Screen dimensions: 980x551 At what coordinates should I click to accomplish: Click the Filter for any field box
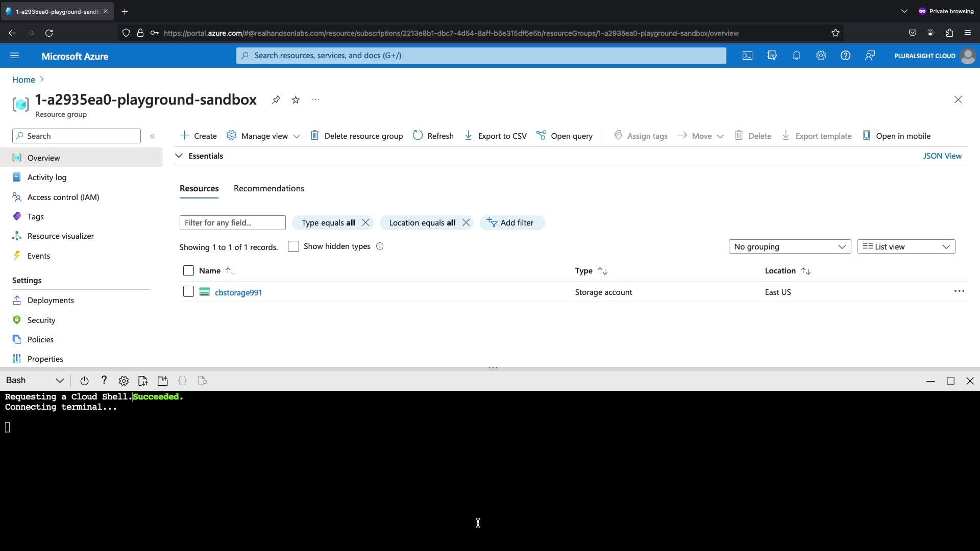point(232,223)
